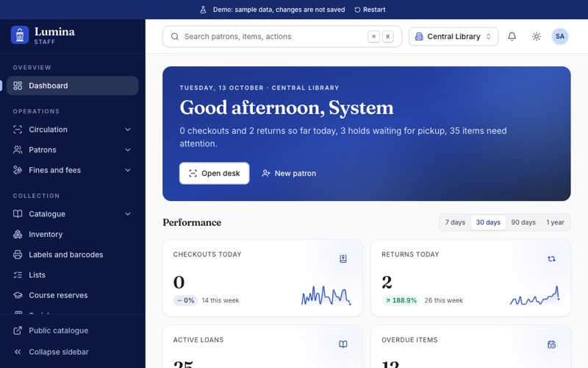Toggle light/dark theme sun icon

pyautogui.click(x=537, y=36)
